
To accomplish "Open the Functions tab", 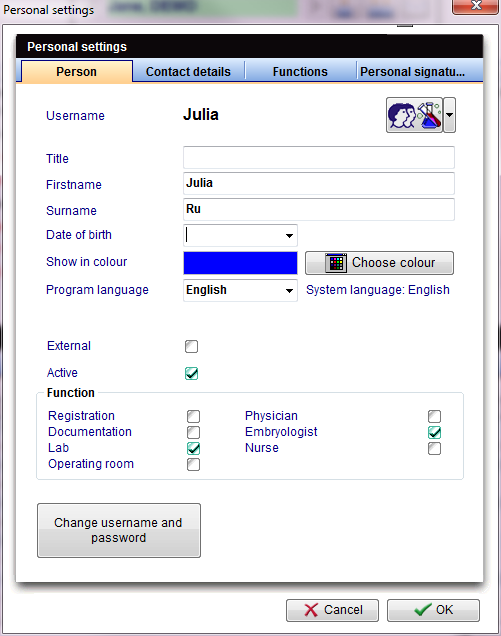I will (x=300, y=72).
